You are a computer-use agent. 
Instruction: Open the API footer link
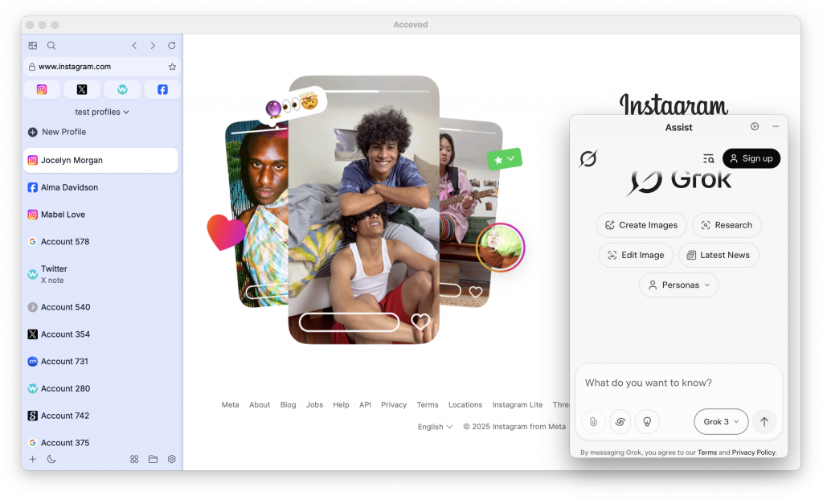(x=366, y=405)
